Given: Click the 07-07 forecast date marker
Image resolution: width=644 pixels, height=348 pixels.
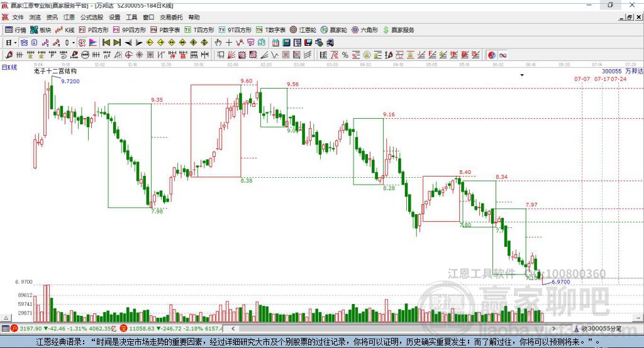Looking at the screenshot, I should coord(582,79).
